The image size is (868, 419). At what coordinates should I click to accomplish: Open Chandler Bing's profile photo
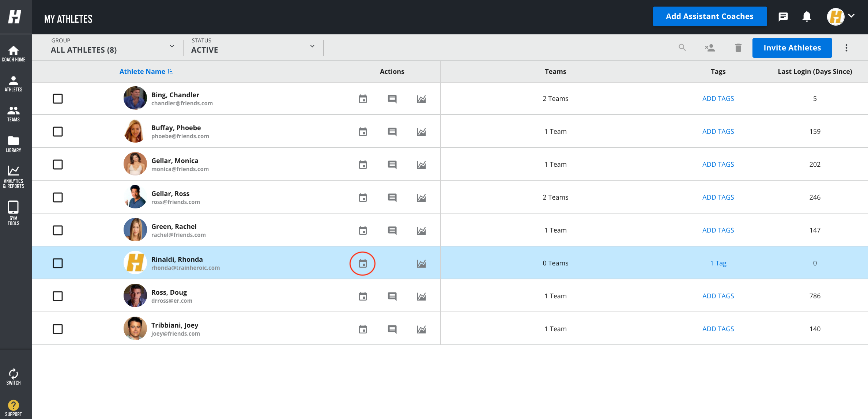point(135,98)
